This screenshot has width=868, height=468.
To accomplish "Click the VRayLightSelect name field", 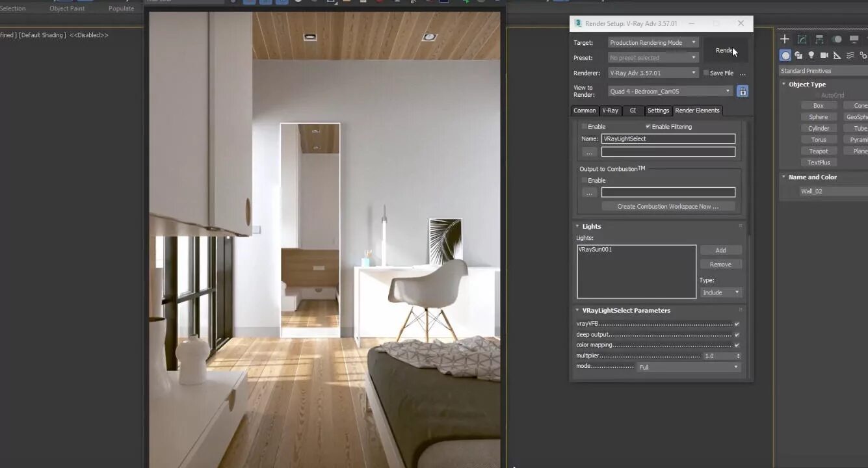I will [x=668, y=138].
